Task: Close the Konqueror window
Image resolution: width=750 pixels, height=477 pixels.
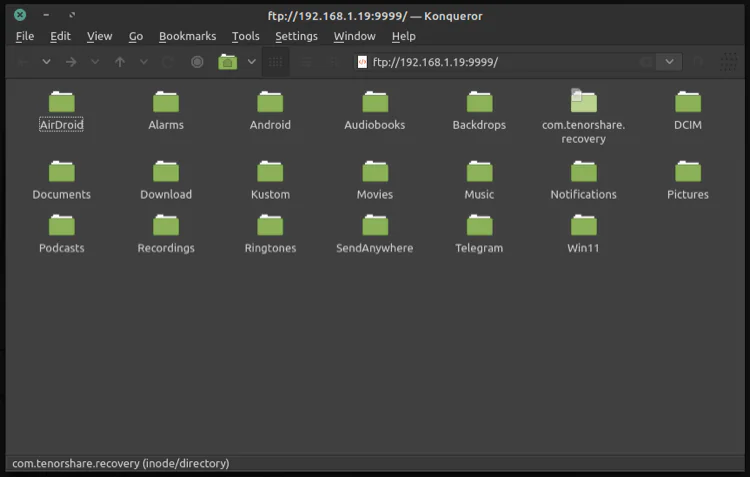Action: [20, 15]
